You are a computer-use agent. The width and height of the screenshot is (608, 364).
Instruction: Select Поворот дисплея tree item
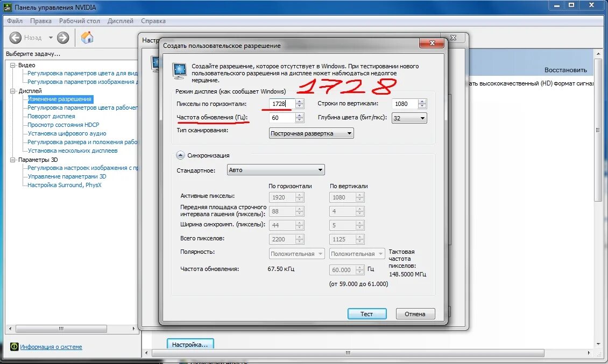tap(51, 116)
